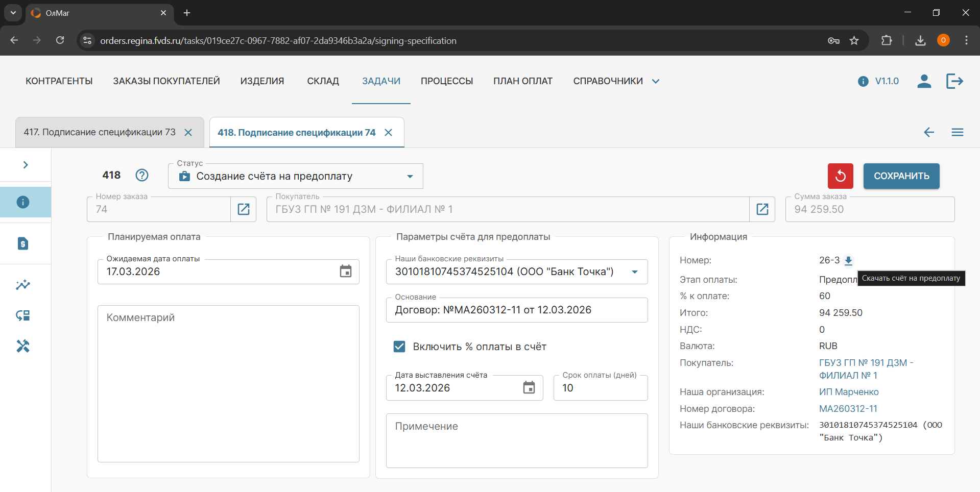Screen dimensions: 980x492
Task: Open the bank requisites dropdown
Action: (x=634, y=272)
